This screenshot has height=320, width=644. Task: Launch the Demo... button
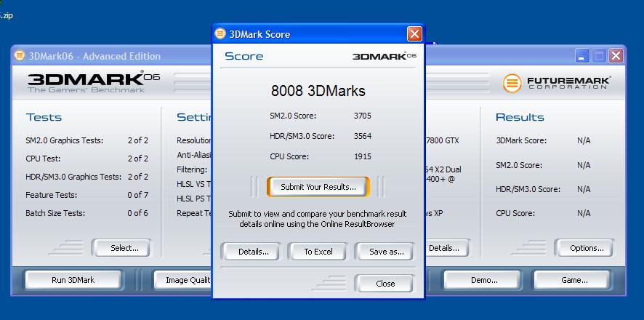point(482,280)
